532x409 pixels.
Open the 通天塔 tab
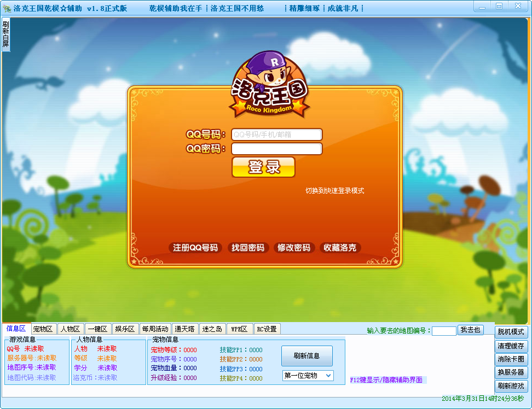pos(185,329)
